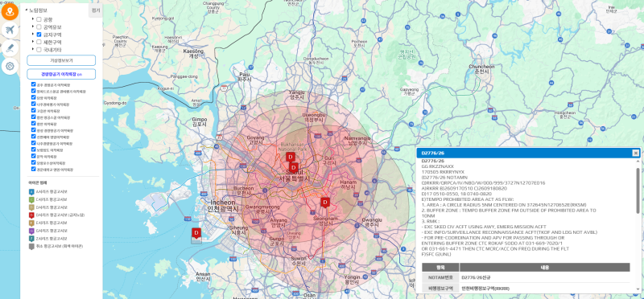644x299 pixels.
Task: Tick the checkbox between 공항 and 금지구역
Action: click(x=39, y=27)
